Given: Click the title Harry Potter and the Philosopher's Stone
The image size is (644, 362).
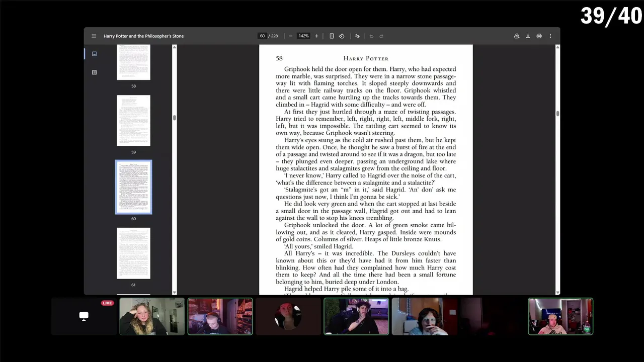Looking at the screenshot, I should (x=143, y=36).
